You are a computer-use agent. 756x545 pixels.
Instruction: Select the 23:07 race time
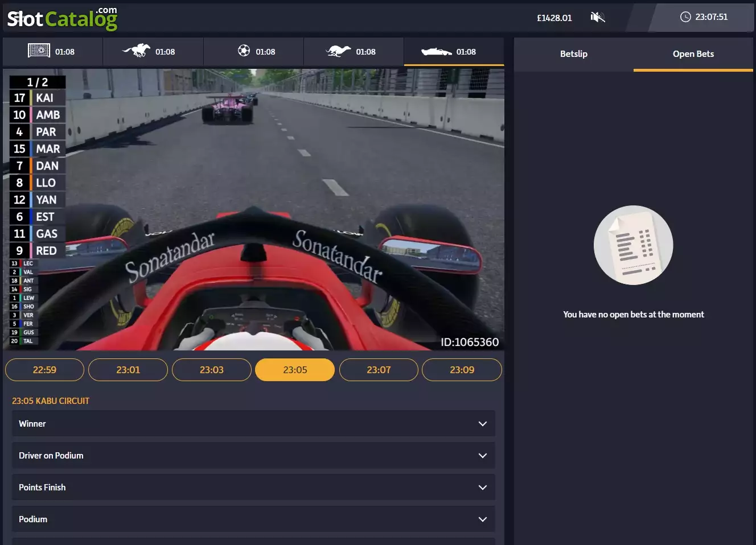[x=379, y=370]
